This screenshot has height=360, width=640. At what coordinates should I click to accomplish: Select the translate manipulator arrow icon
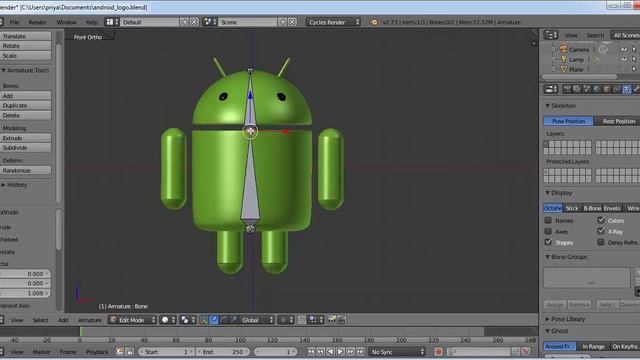click(x=214, y=320)
